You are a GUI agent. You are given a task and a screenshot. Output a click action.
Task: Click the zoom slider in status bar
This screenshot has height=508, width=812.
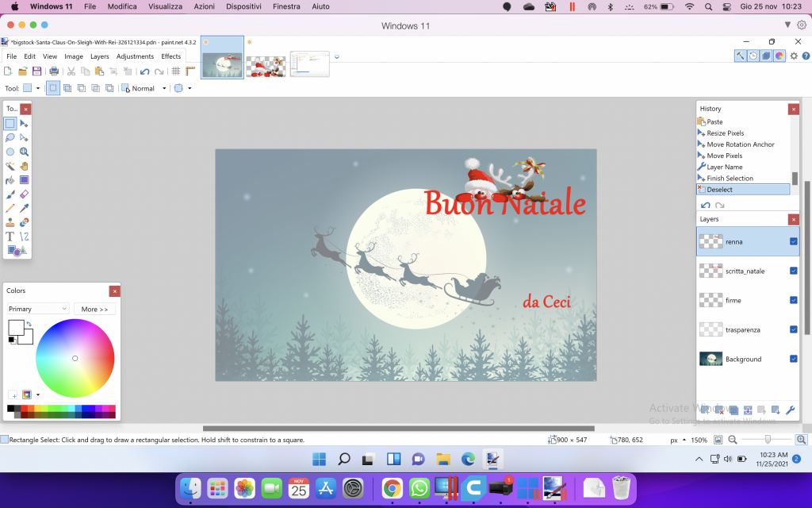tap(766, 440)
